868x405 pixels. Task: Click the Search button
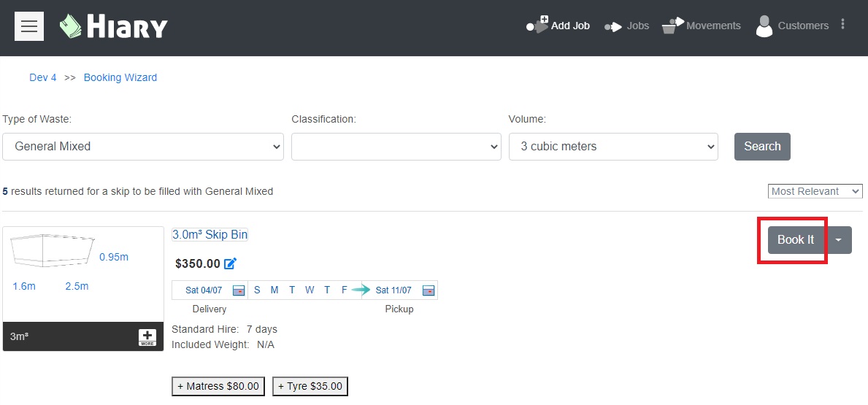tap(762, 147)
